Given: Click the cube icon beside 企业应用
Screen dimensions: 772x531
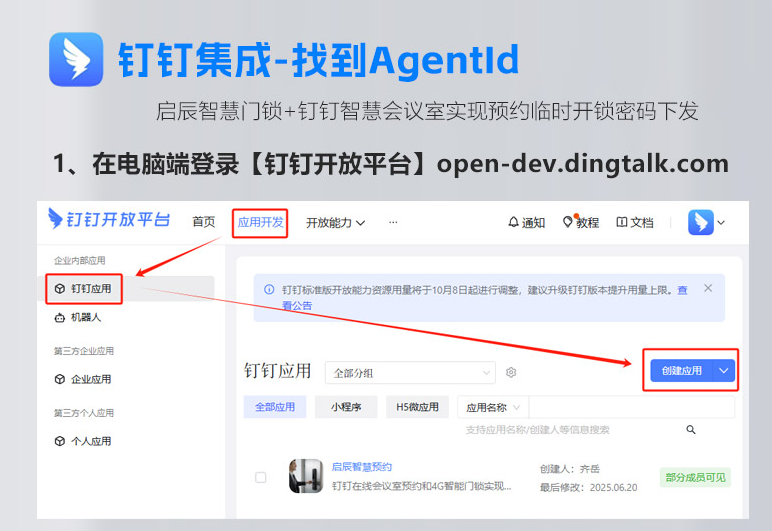Looking at the screenshot, I should click(x=60, y=379).
